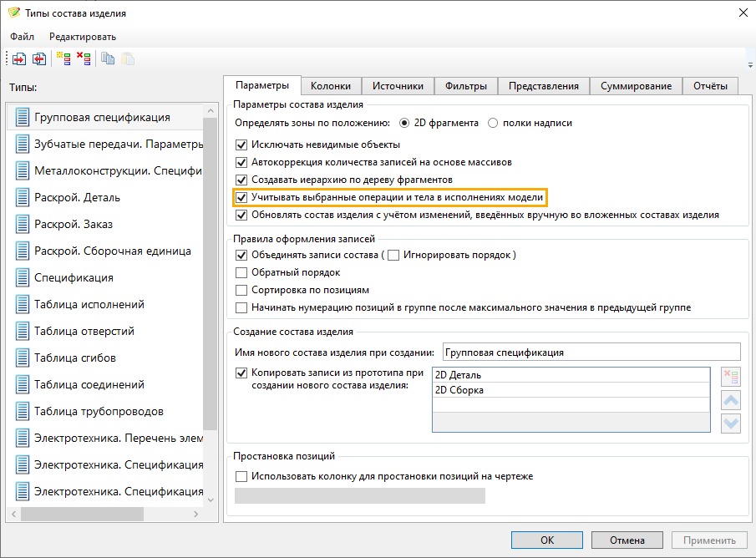Uncheck 'Исключать невидимые объекты'
The image size is (756, 558).
pyautogui.click(x=242, y=145)
